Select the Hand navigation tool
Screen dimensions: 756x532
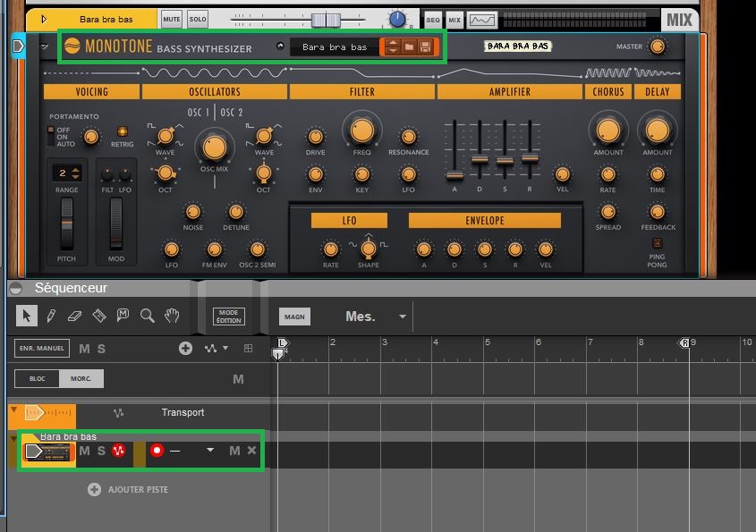[170, 315]
